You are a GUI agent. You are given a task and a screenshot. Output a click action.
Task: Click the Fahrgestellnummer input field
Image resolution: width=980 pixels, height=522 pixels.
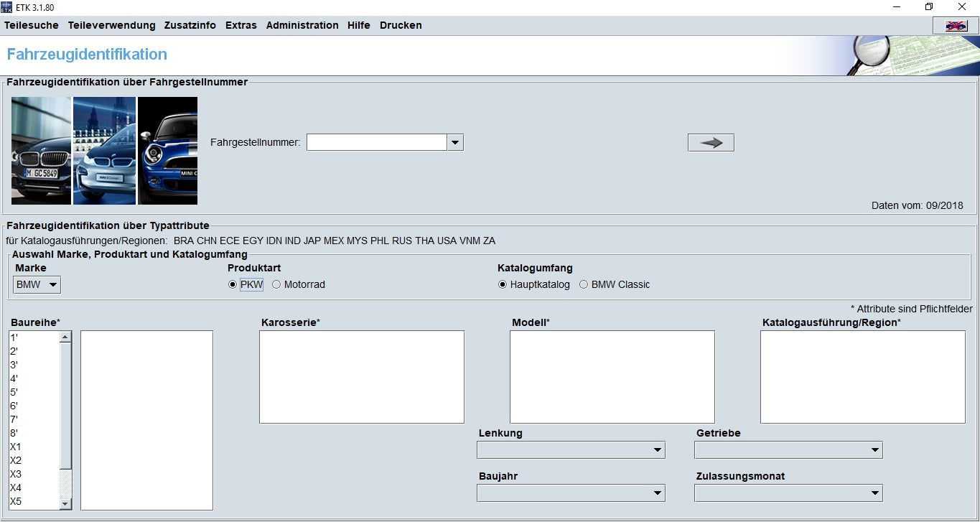(376, 143)
